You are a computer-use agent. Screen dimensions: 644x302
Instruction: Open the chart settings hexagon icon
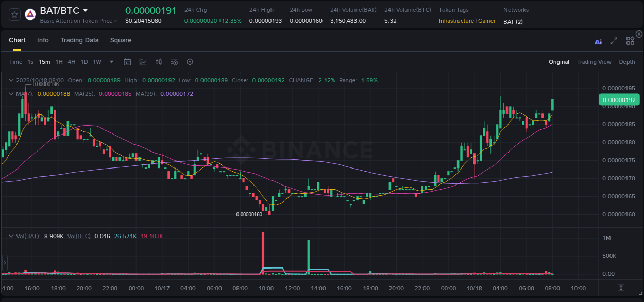190,62
